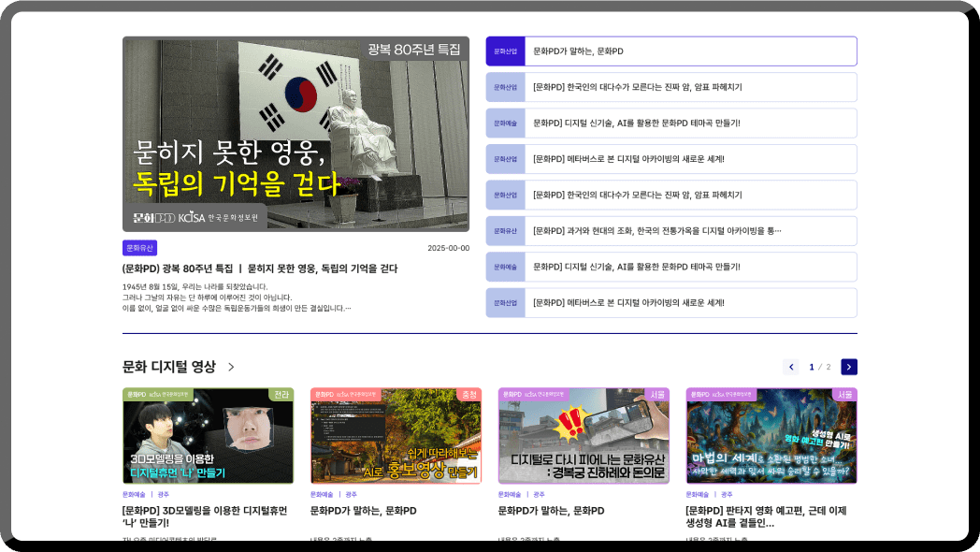
Task: Click 서울 tag on the 경복궁 thumbnail
Action: pos(657,395)
